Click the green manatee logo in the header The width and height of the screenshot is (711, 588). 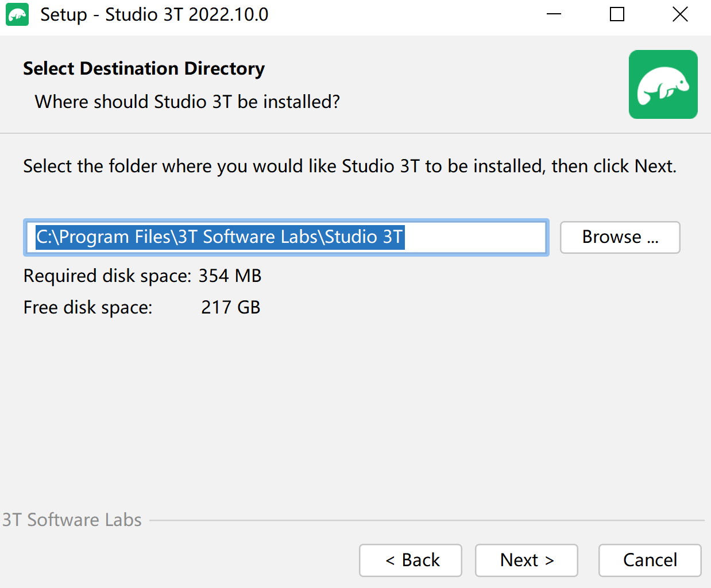(x=663, y=84)
